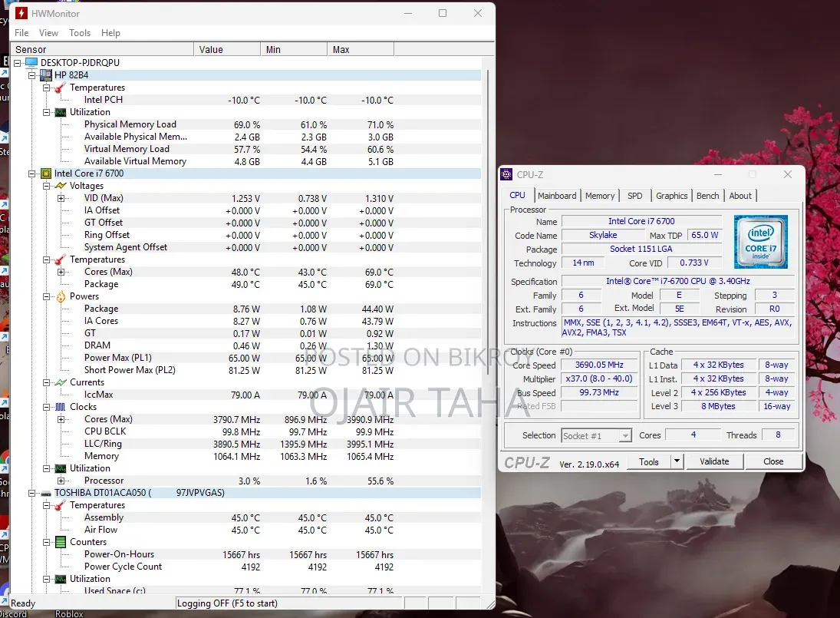Collapse the HP 82B4 tree node
This screenshot has width=840, height=618.
[32, 75]
